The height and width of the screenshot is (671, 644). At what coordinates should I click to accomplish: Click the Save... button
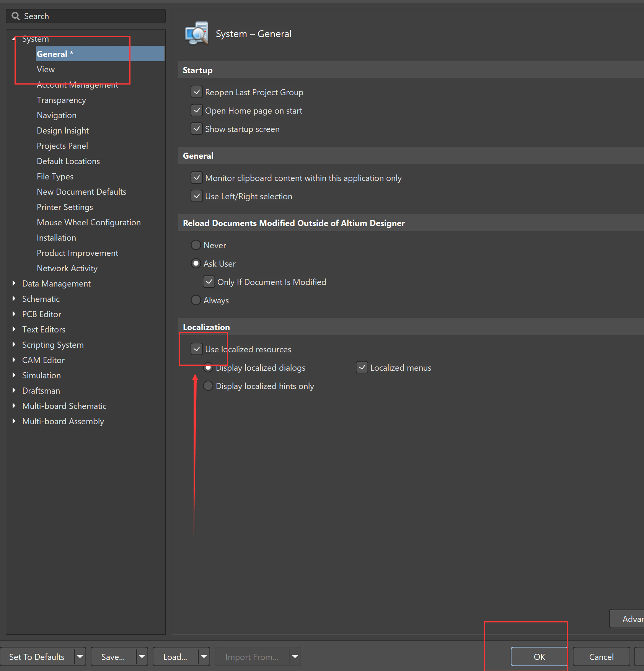113,657
